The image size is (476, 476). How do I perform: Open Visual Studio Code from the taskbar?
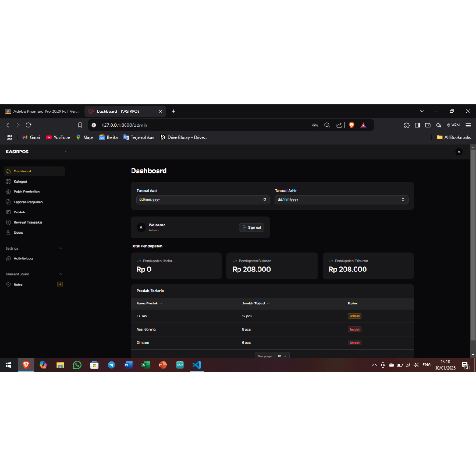tap(197, 365)
